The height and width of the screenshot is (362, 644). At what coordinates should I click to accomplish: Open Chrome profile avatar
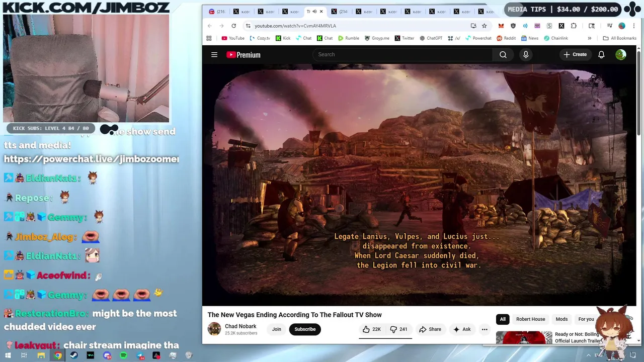pyautogui.click(x=622, y=26)
